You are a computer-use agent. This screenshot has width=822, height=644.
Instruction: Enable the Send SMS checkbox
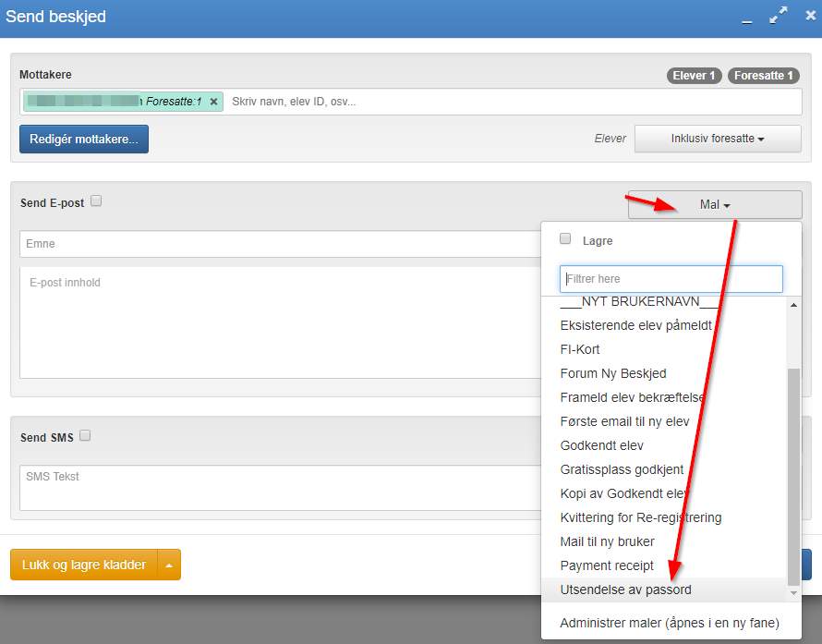coord(85,435)
